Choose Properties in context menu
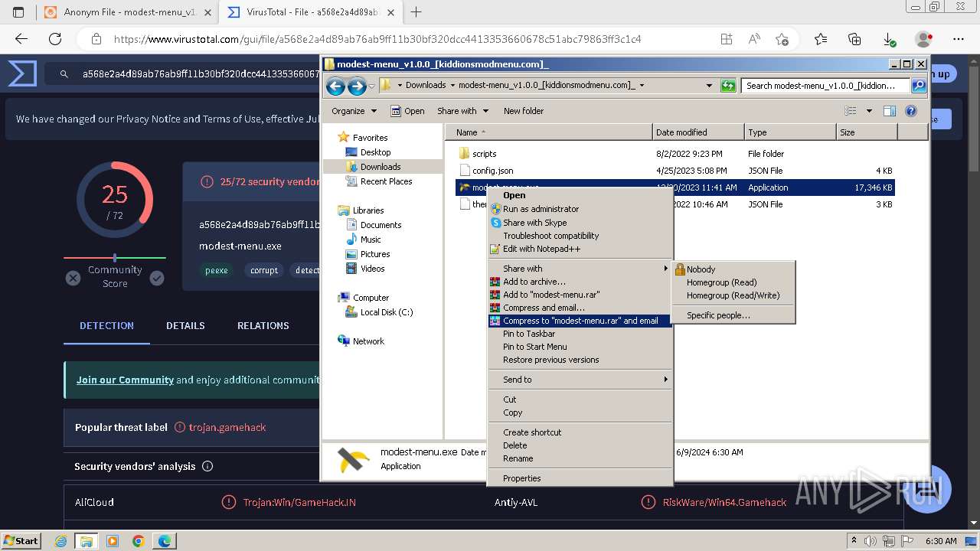980x551 pixels. click(x=580, y=478)
